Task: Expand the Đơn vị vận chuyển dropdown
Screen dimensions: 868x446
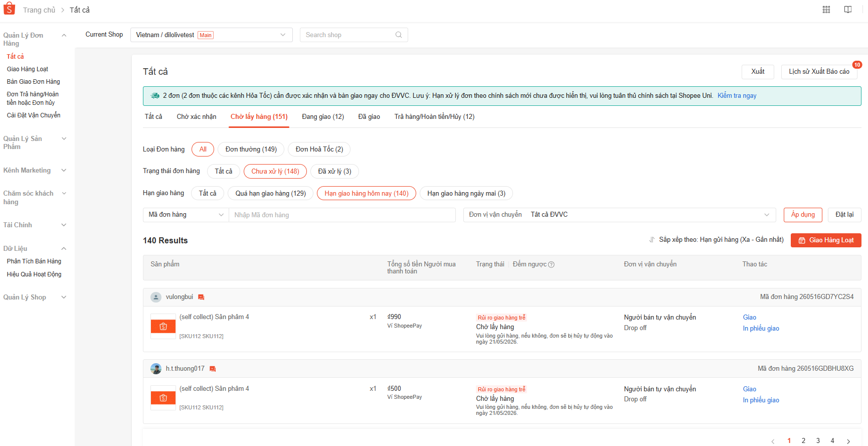Action: click(619, 215)
